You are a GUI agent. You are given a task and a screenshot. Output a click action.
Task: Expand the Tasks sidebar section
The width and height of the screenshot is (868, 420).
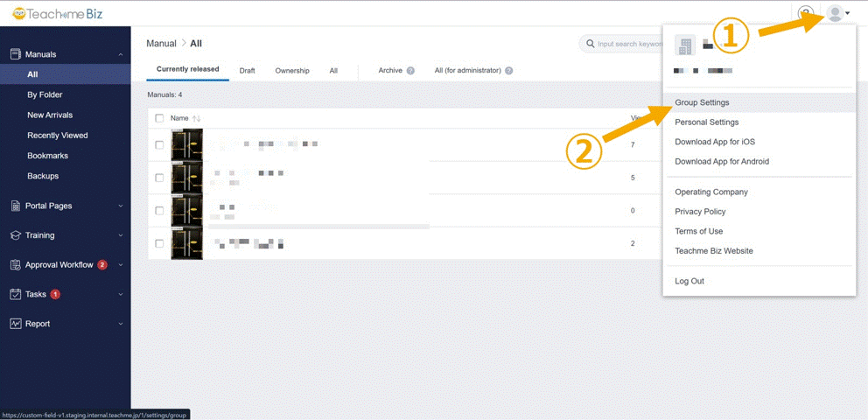[x=121, y=295]
